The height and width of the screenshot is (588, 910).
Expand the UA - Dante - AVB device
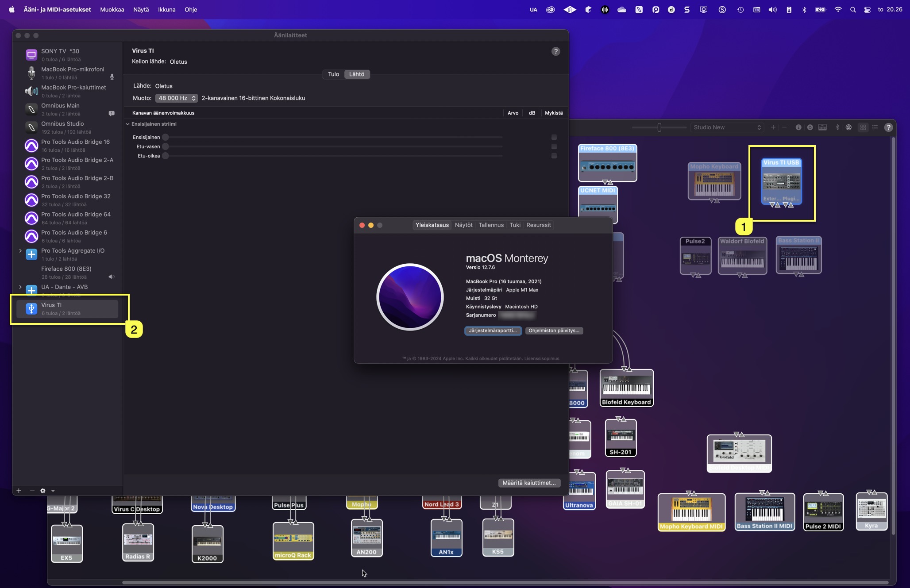pos(20,287)
